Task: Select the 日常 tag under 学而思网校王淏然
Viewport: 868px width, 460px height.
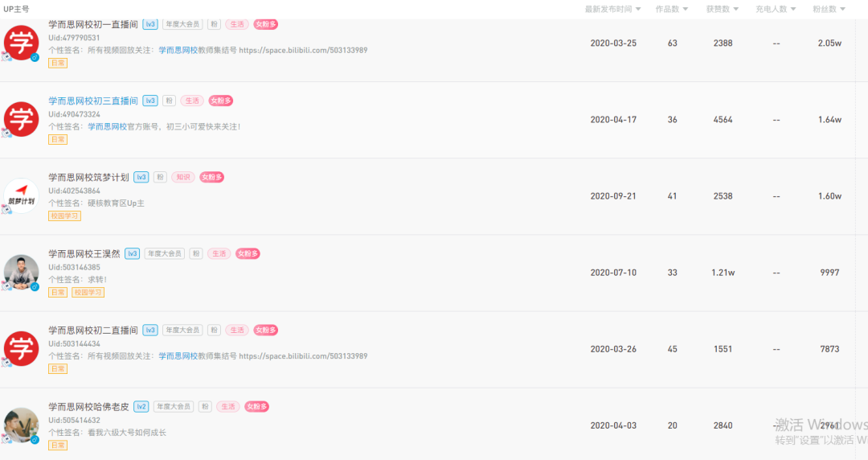Action: [58, 292]
